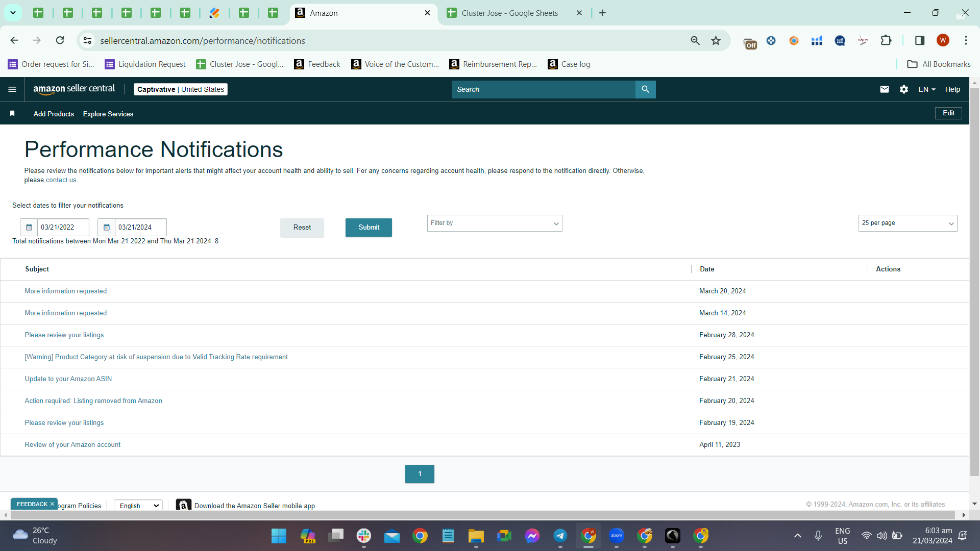Open Chrome side panel

920,40
